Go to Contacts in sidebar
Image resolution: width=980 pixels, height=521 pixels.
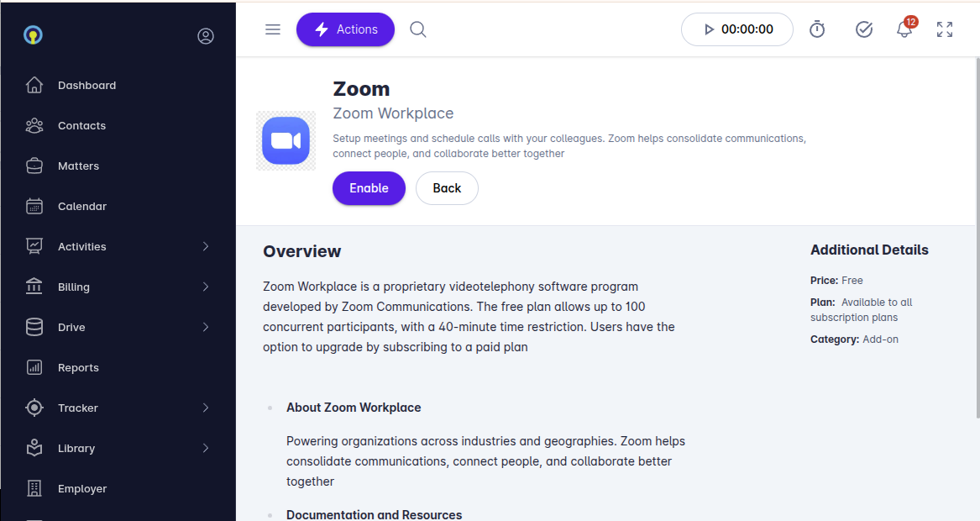(x=81, y=125)
